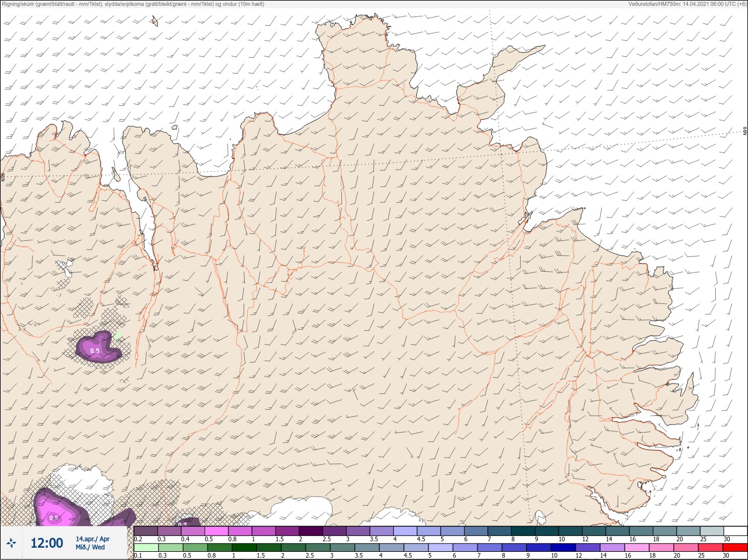Click the 0.4 value under the upper legend row
748x560 pixels.
tap(185, 539)
